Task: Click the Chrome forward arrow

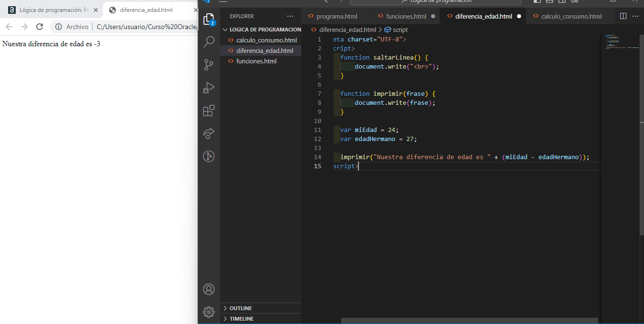Action: tap(24, 27)
